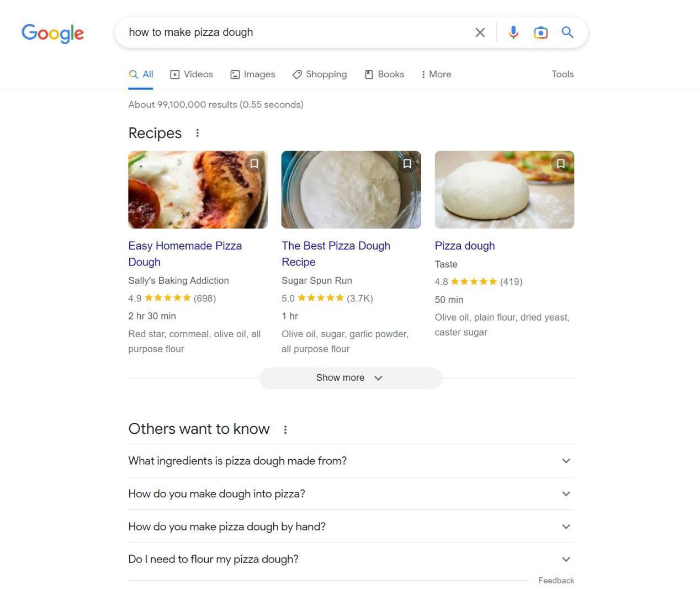The height and width of the screenshot is (606, 700).
Task: Expand What ingredients is pizza dough made from
Action: 351,461
